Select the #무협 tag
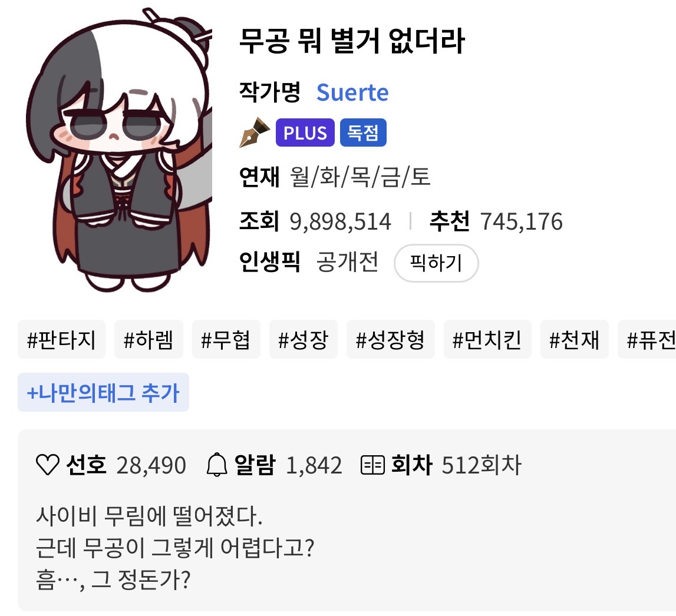The width and height of the screenshot is (676, 616). 226,339
